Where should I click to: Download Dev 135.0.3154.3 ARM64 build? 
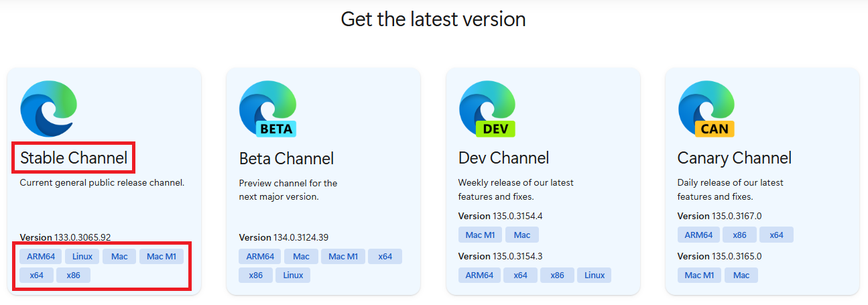(x=479, y=275)
